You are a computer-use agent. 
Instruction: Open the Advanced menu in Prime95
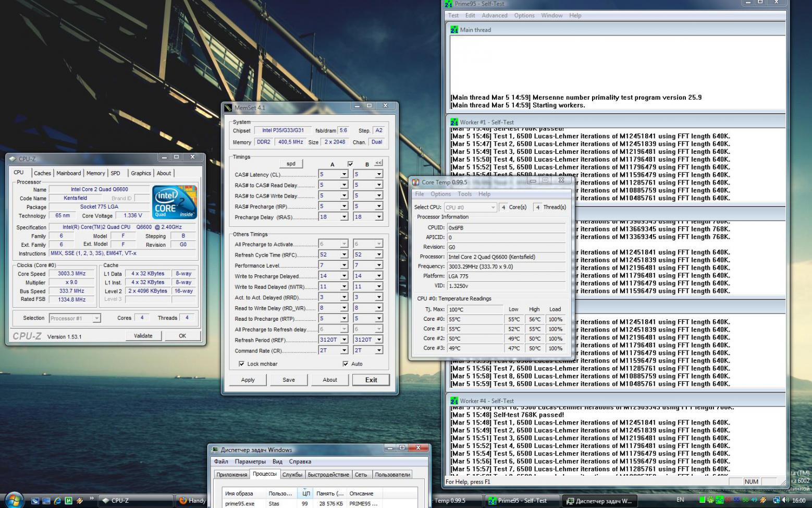pyautogui.click(x=494, y=16)
